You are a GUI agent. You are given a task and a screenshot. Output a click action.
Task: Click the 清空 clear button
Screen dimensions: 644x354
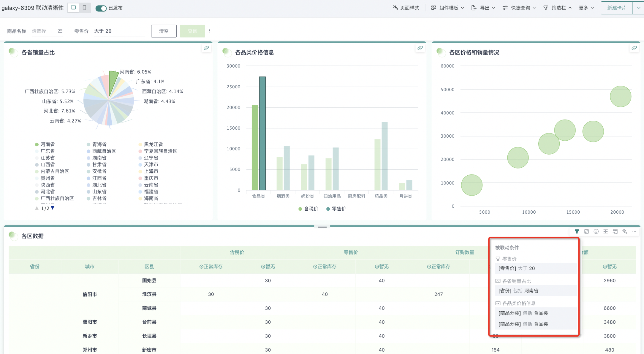click(x=164, y=31)
